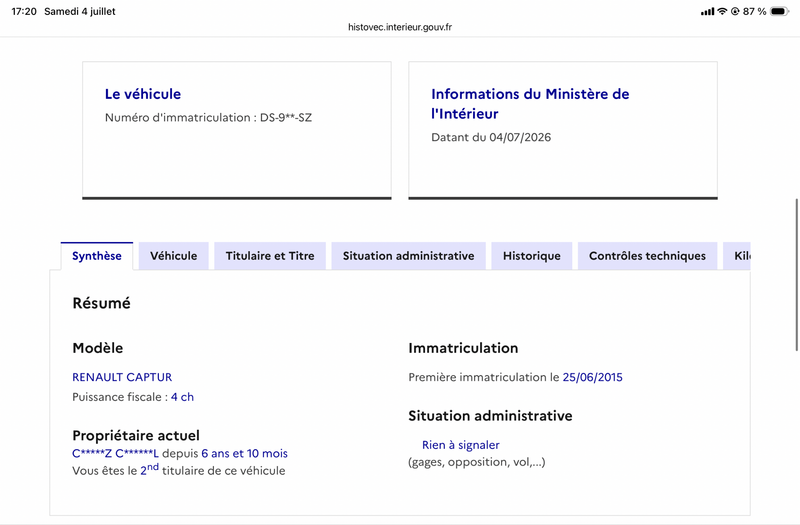Click the RENAULT CAPTUR model text

point(122,377)
